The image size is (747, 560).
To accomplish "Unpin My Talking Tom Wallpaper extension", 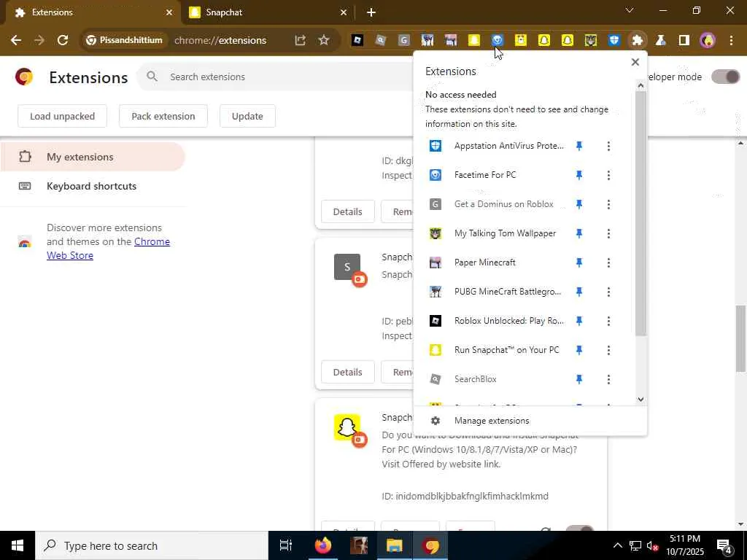I will (579, 233).
